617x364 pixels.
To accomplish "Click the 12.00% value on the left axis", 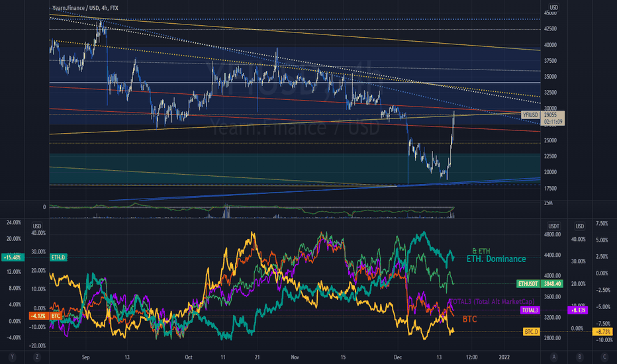I will tap(14, 271).
